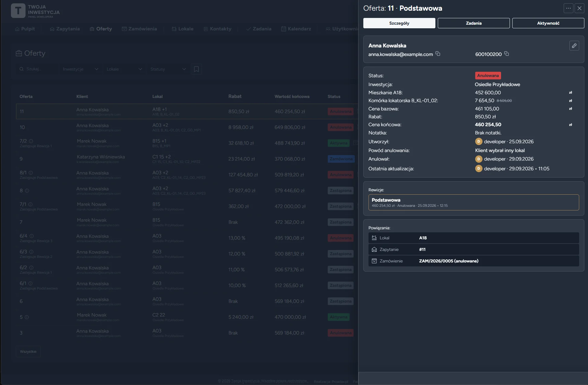Switch to the Szczegóły tab
Image resolution: width=588 pixels, height=385 pixels.
(x=399, y=23)
